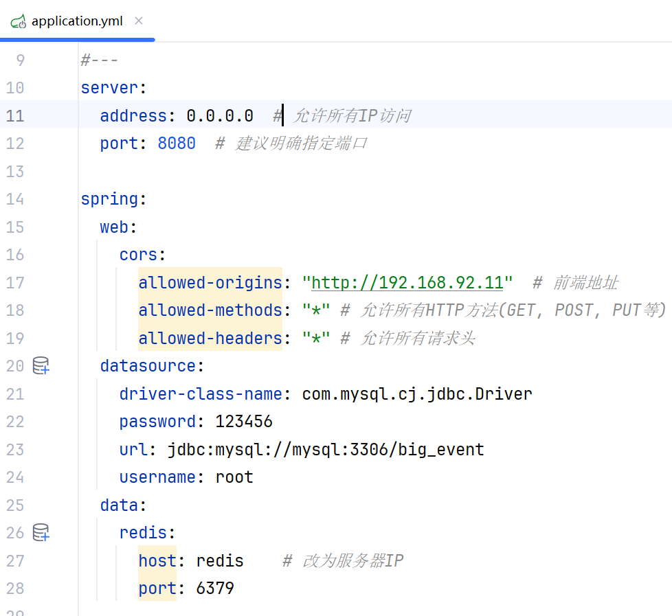The image size is (672, 616).
Task: Click the comment '前端地址'
Action: [585, 283]
